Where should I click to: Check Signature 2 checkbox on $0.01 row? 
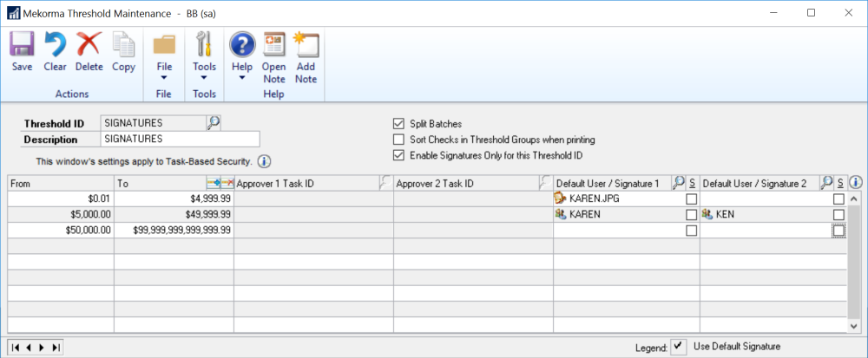[x=839, y=199]
